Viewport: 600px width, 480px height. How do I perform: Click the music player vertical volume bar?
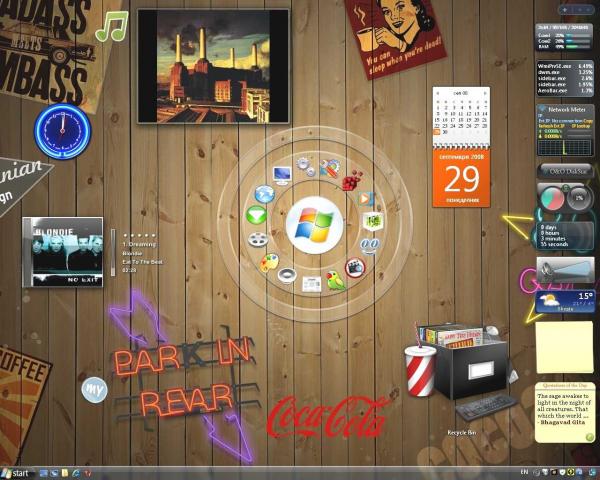tap(113, 252)
